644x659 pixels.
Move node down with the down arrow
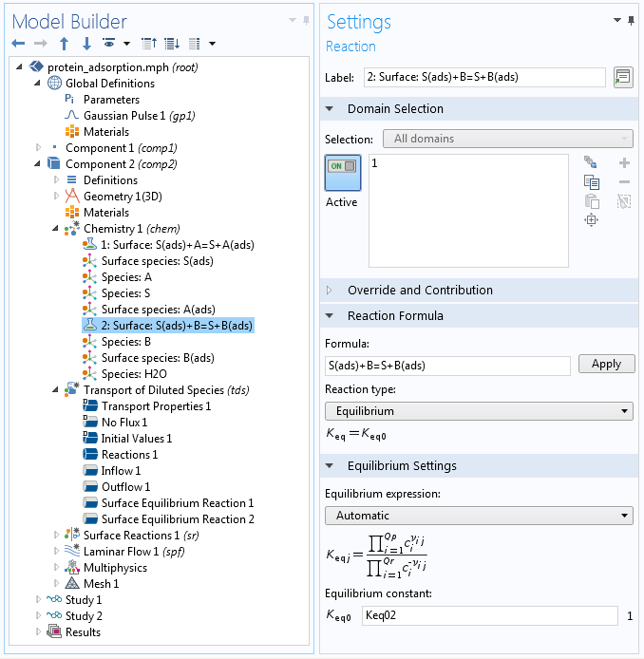86,44
